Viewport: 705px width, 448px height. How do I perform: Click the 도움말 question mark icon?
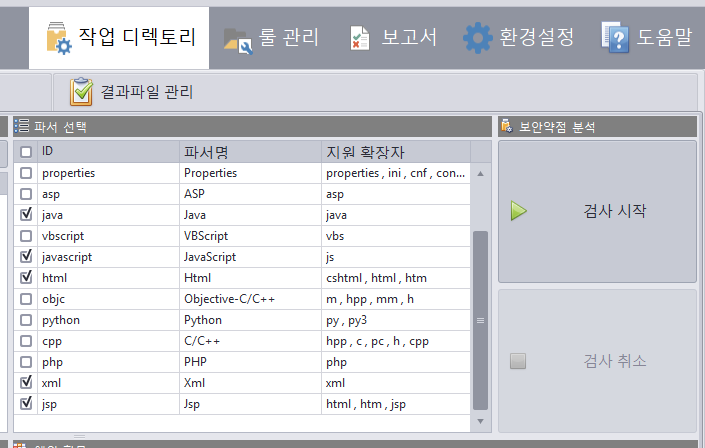615,37
